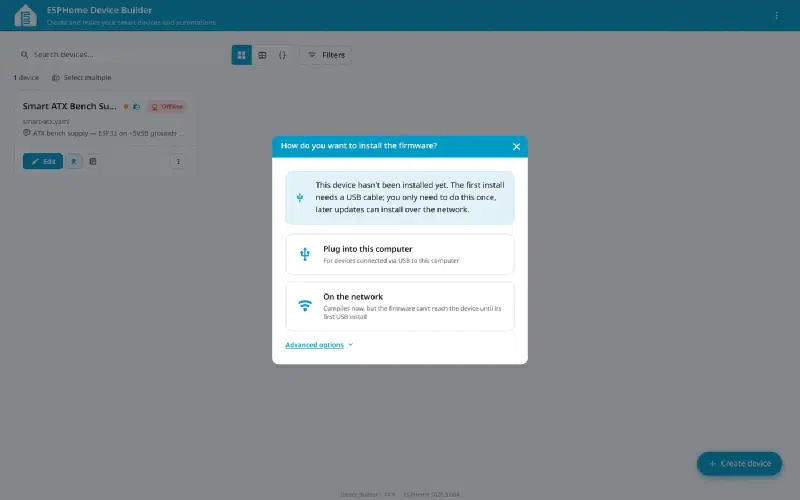Click 'This device hasn't been installed yet' notice
The width and height of the screenshot is (800, 500).
point(399,197)
